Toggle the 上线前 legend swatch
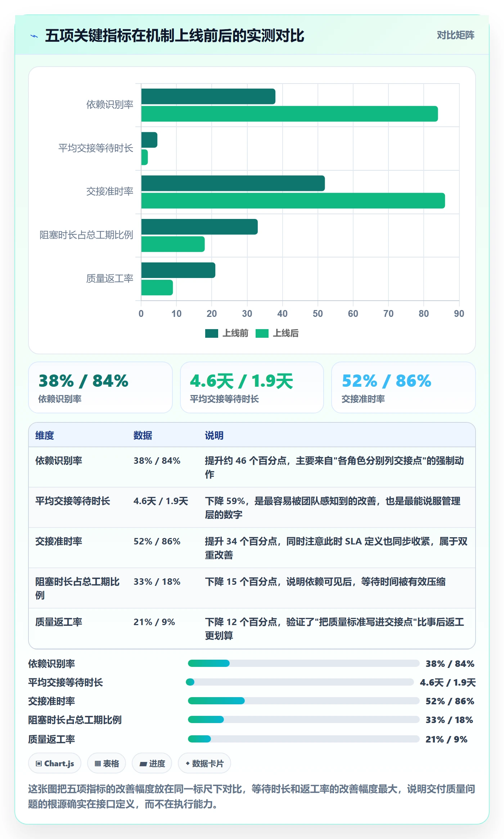Screen dimensions: 504x839 tap(212, 333)
